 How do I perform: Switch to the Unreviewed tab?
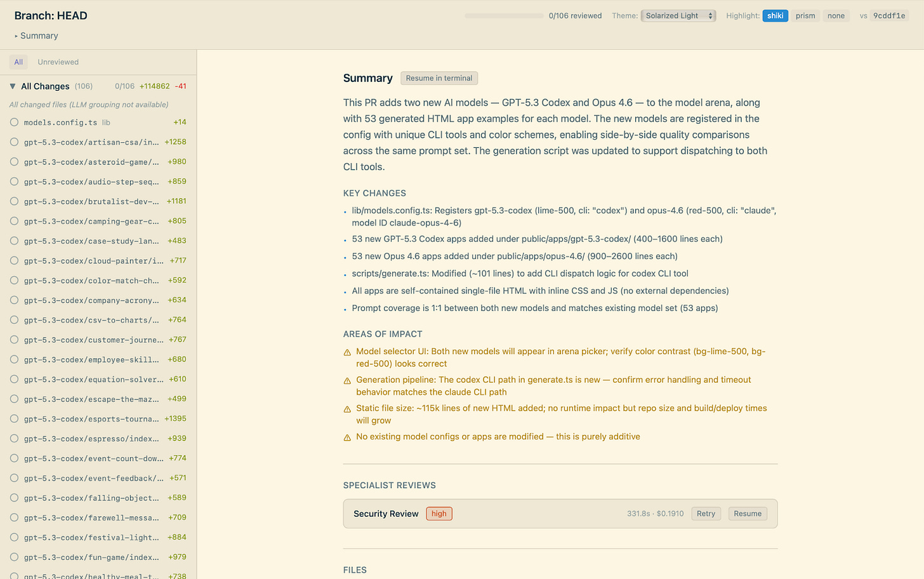[x=58, y=62]
